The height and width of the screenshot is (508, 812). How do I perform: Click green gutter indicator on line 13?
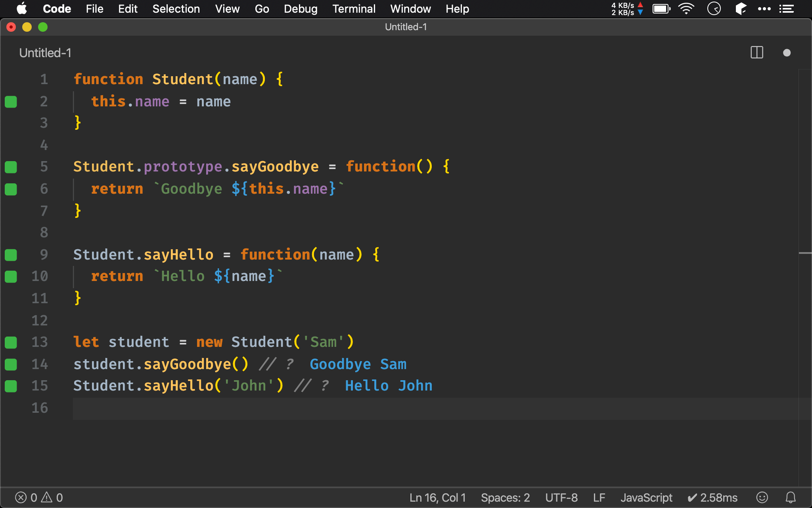11,342
